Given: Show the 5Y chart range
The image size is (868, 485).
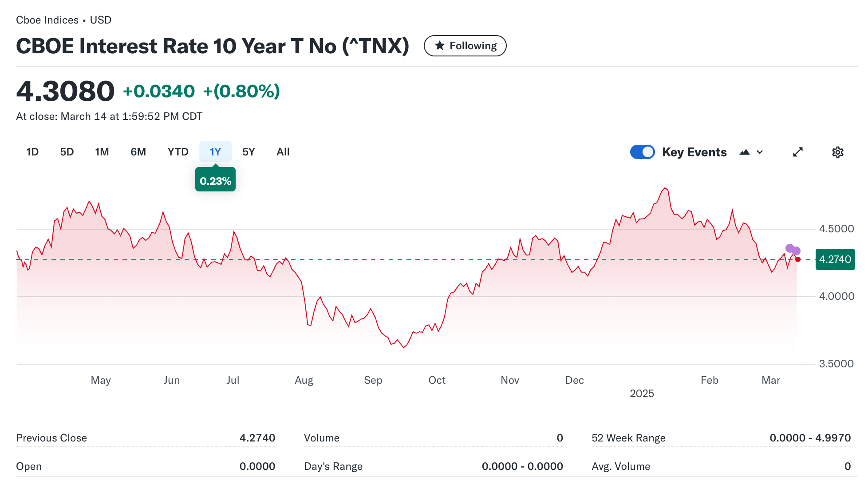Looking at the screenshot, I should pos(249,152).
